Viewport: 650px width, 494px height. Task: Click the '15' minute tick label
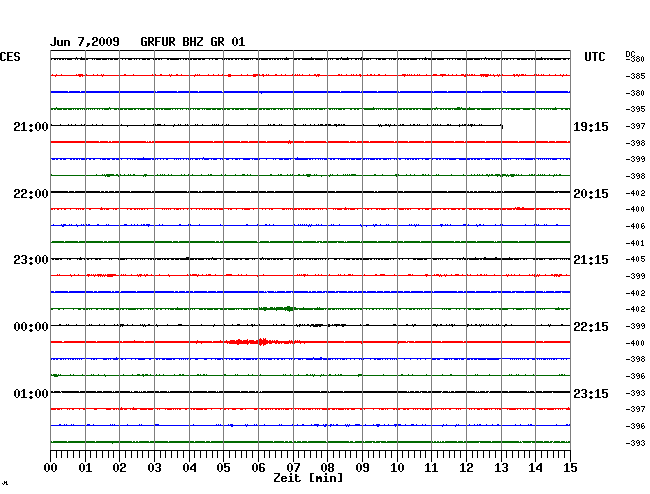pyautogui.click(x=570, y=468)
